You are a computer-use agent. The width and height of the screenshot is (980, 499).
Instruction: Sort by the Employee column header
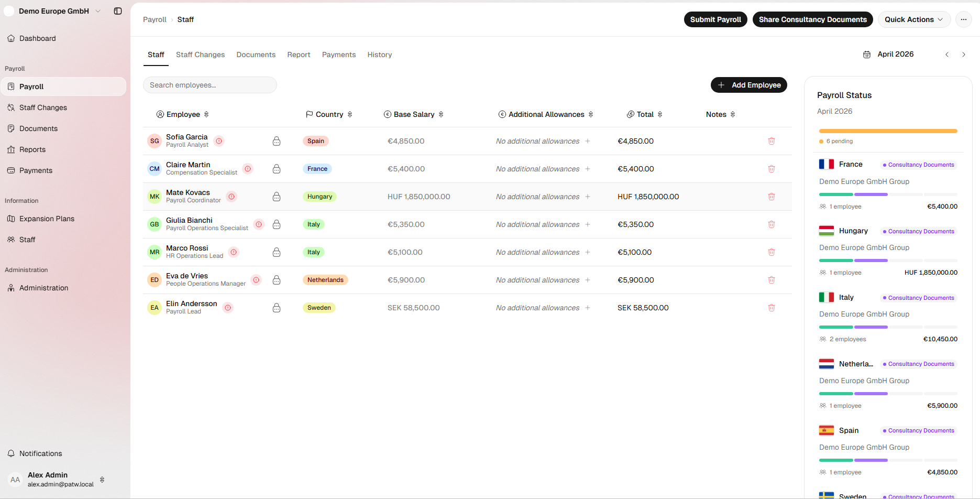pyautogui.click(x=183, y=114)
